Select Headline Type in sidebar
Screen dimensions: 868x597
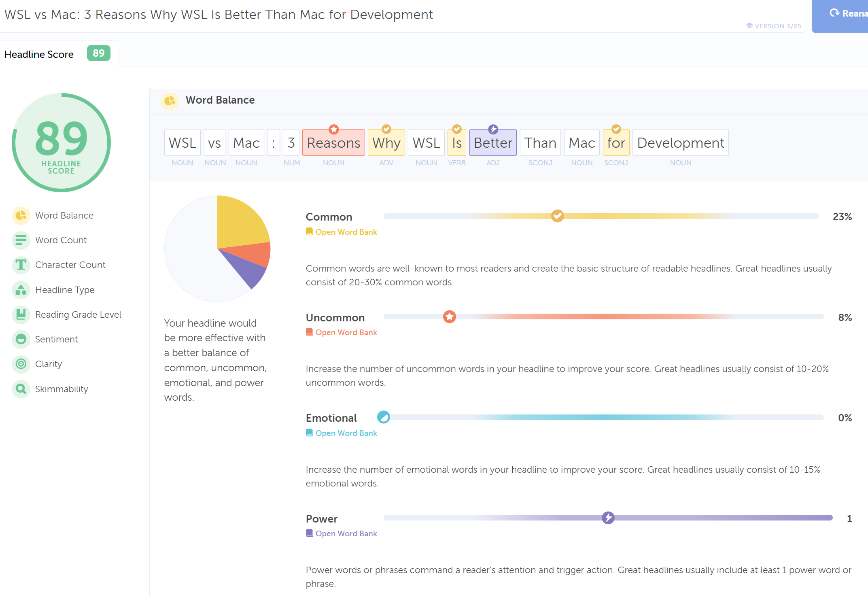(65, 290)
